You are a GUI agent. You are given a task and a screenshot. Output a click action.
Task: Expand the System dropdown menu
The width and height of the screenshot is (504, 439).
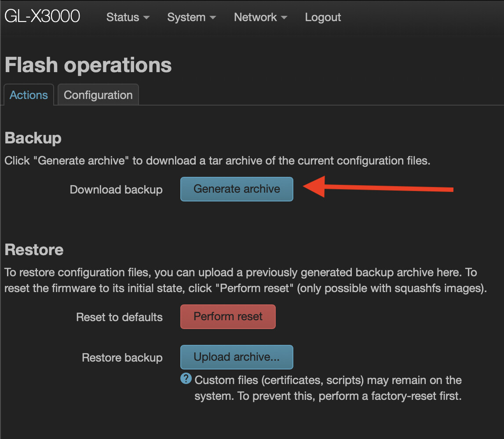tap(191, 17)
